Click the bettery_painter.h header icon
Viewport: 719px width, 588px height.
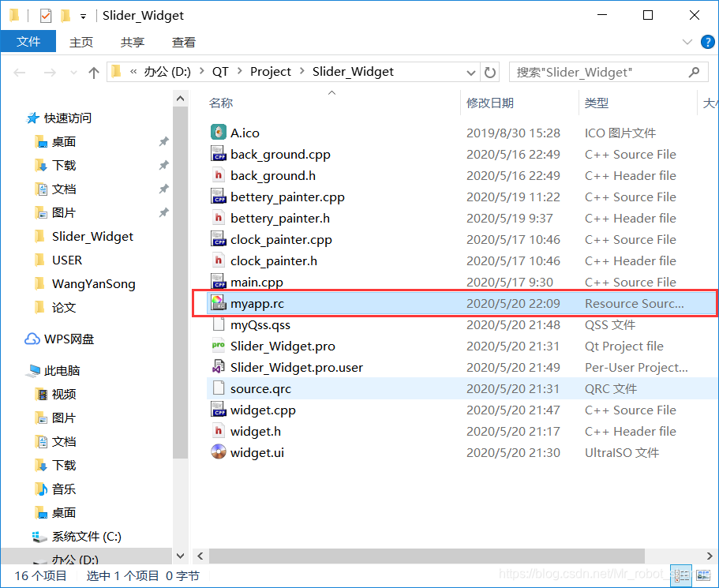coord(219,218)
